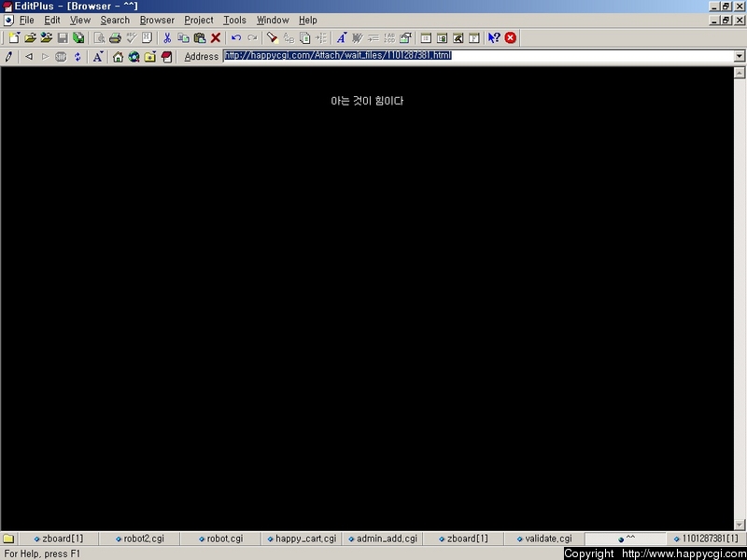The height and width of the screenshot is (560, 747).
Task: Click the Save disk icon
Action: coord(63,37)
